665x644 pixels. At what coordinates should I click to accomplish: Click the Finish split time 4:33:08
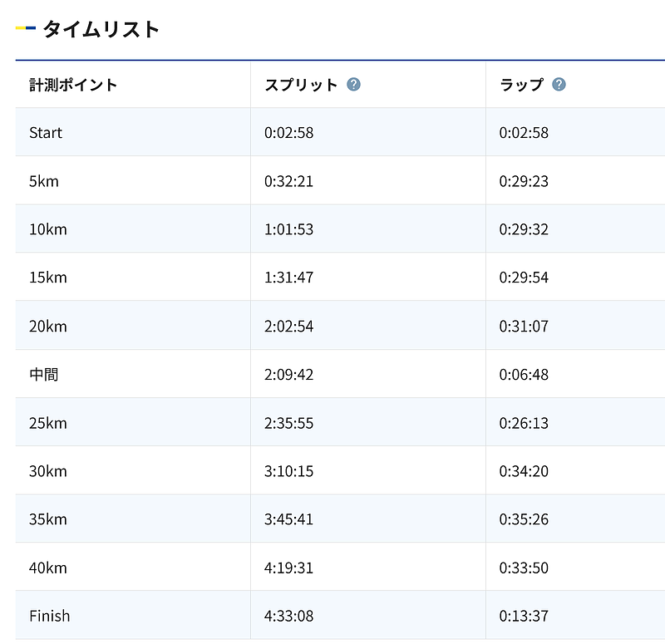[288, 617]
